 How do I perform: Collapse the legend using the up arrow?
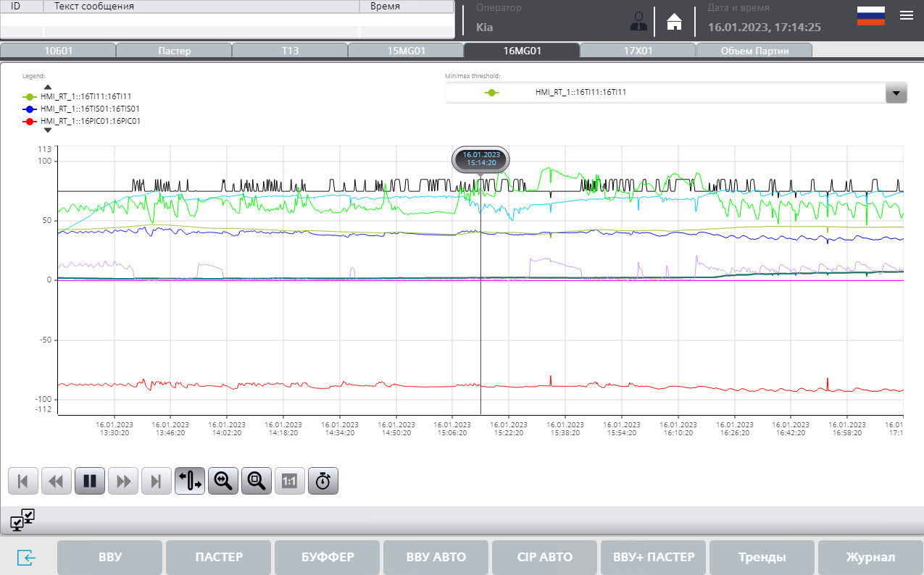[x=47, y=85]
